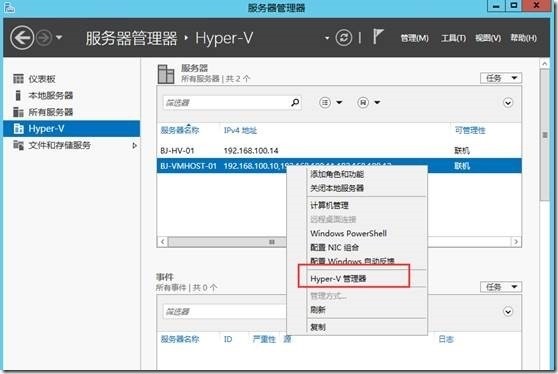Click the Hyper-V role icon in sidebar
The height and width of the screenshot is (374, 558).
coord(19,128)
